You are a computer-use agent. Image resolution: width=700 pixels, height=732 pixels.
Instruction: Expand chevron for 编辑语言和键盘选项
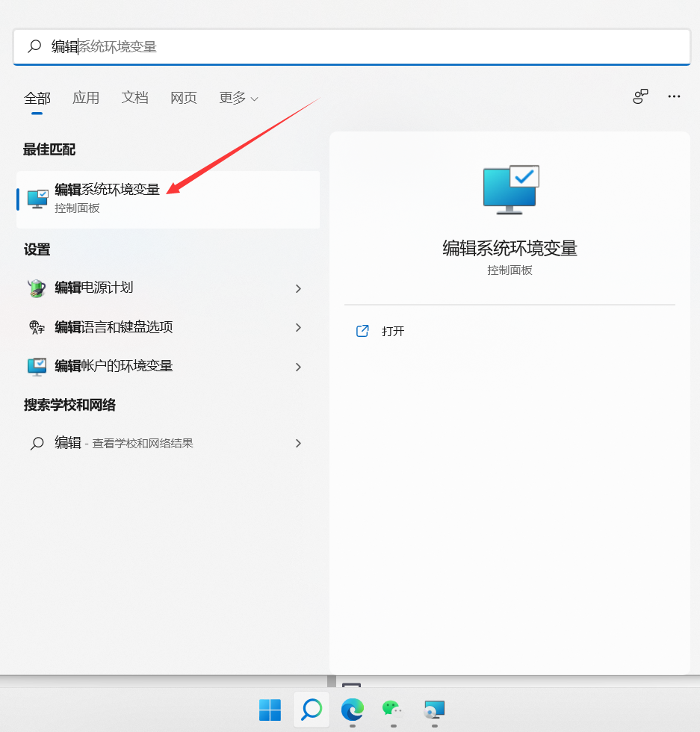(x=298, y=327)
